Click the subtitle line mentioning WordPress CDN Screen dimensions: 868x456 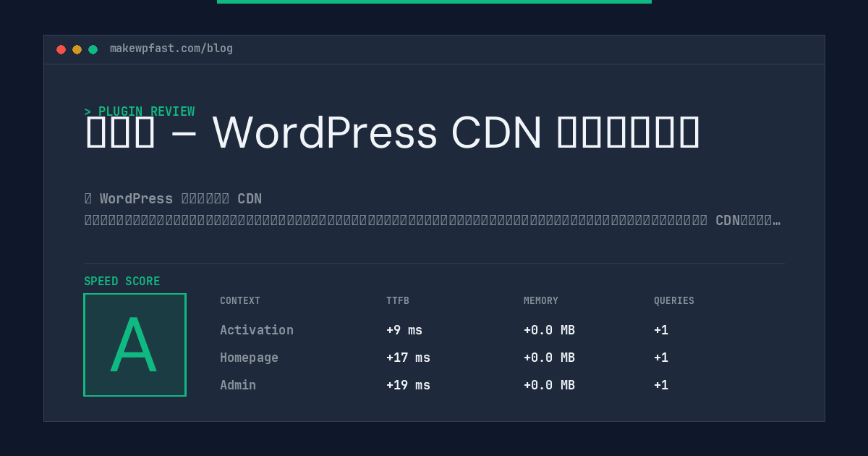pos(173,198)
